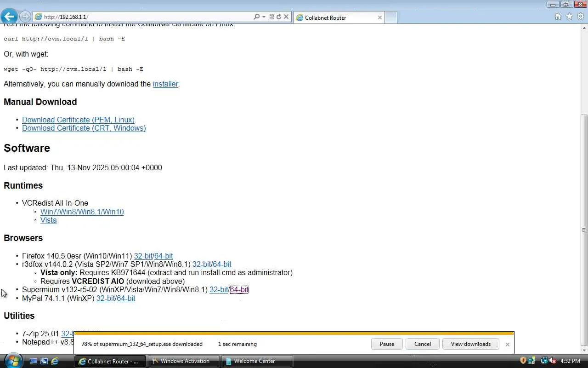The image size is (588, 368).
Task: Open the Tools gear menu
Action: click(581, 17)
